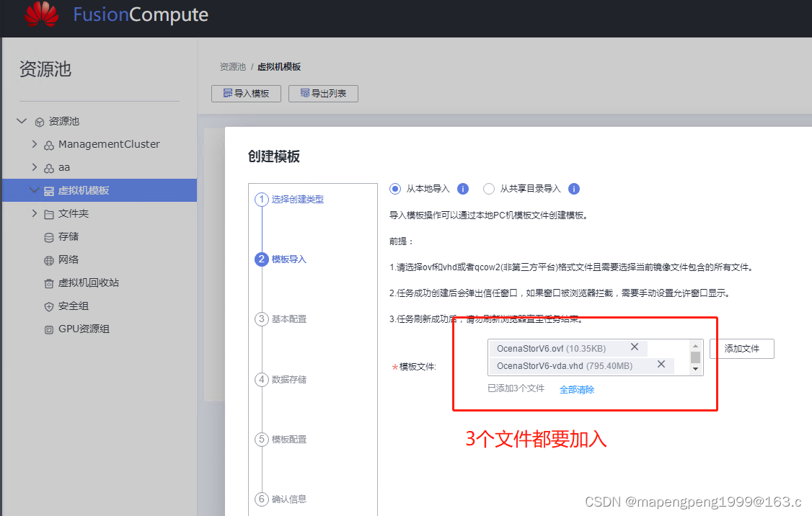Image resolution: width=812 pixels, height=516 pixels.
Task: Click the 文件夹 folder icon
Action: 49,214
